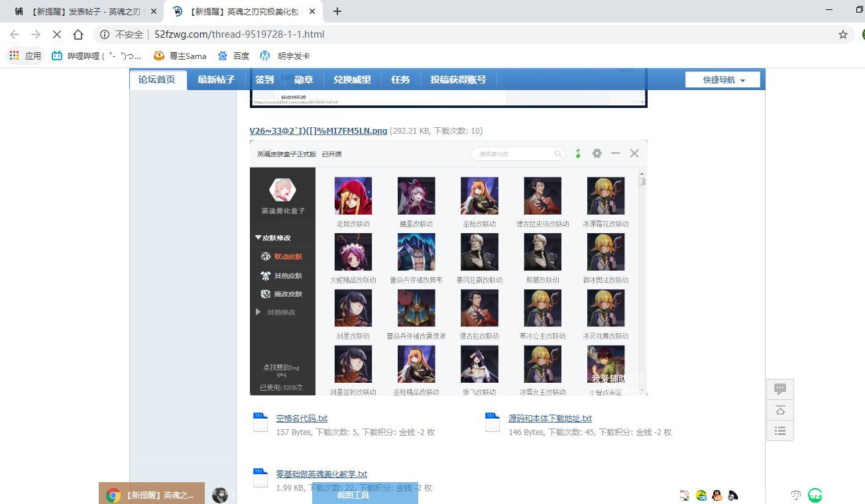Go to 论坛首页 in forum navigation
865x504 pixels.
tap(157, 79)
